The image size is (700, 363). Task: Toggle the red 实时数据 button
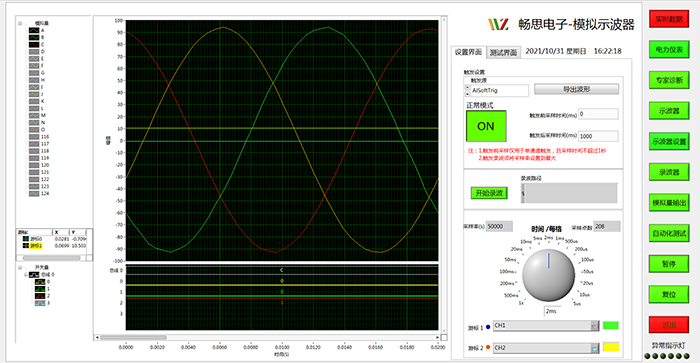(x=669, y=19)
